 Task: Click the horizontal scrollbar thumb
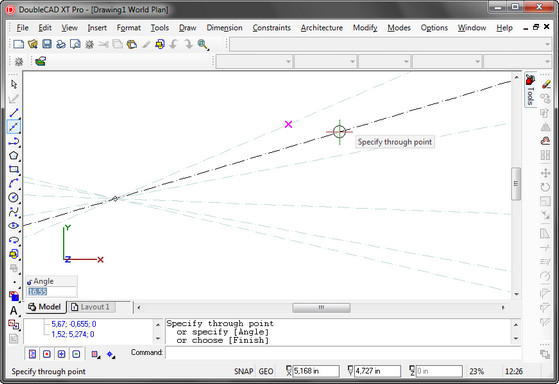321,307
